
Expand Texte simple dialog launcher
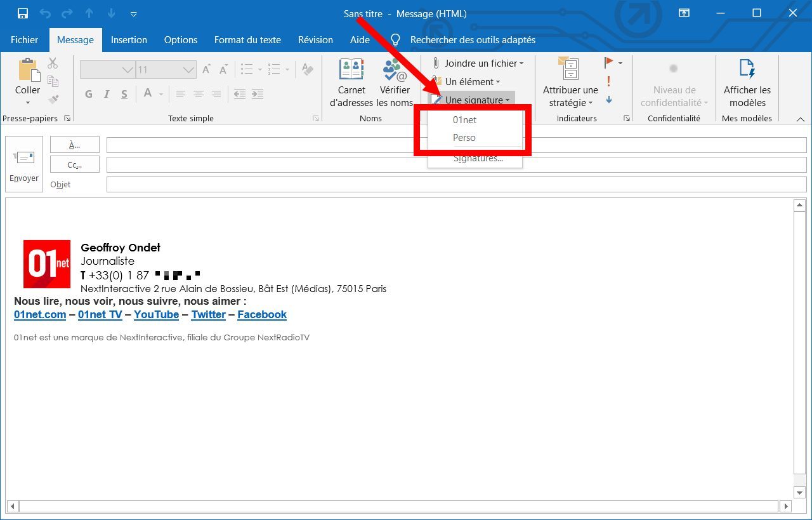tap(316, 118)
